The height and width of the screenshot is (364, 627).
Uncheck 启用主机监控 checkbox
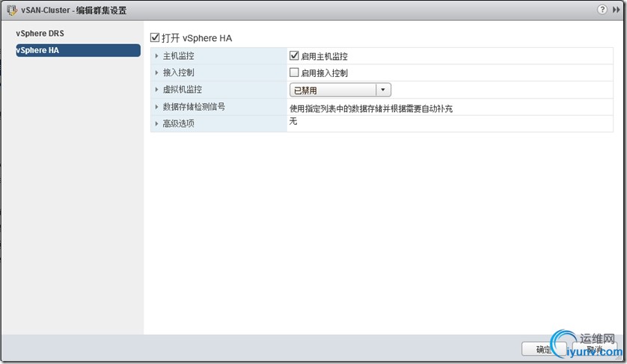click(294, 55)
